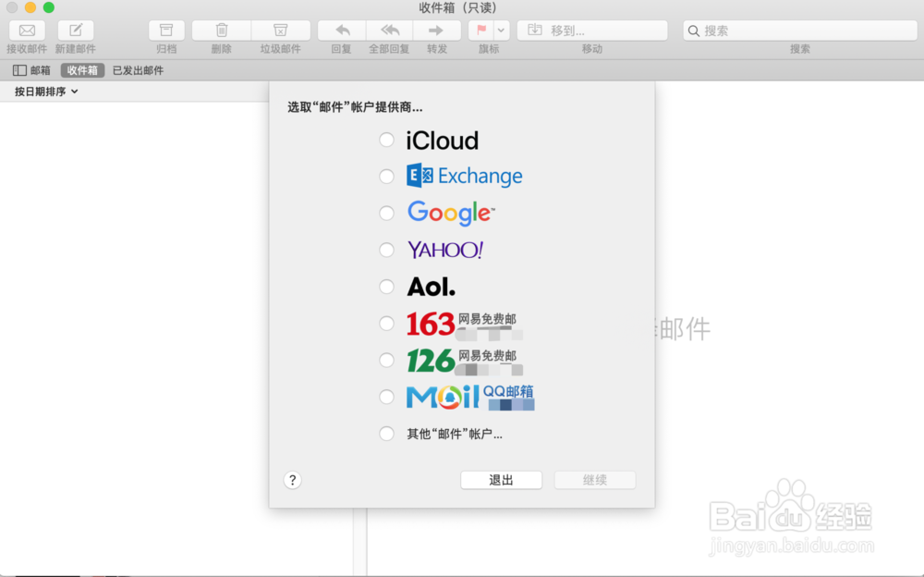
Task: Compose a new message with 新建邮件 icon
Action: 76,31
